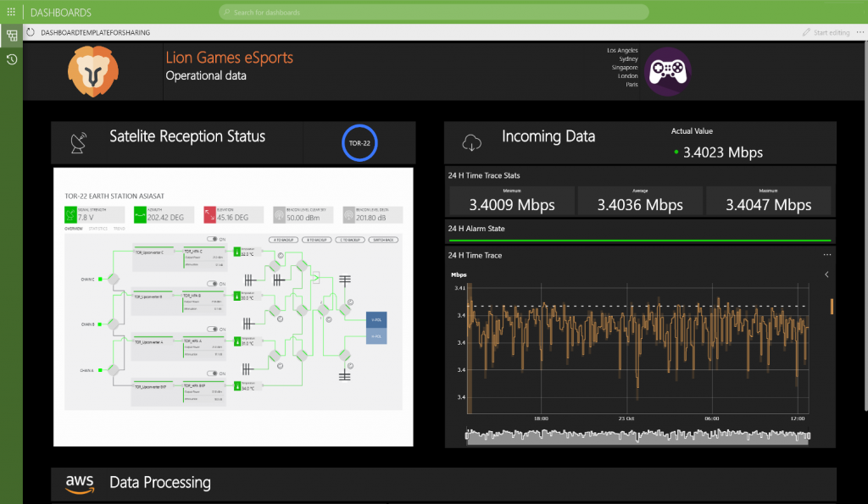Click the CHAIN B green indicator
This screenshot has height=504, width=868.
tap(100, 324)
